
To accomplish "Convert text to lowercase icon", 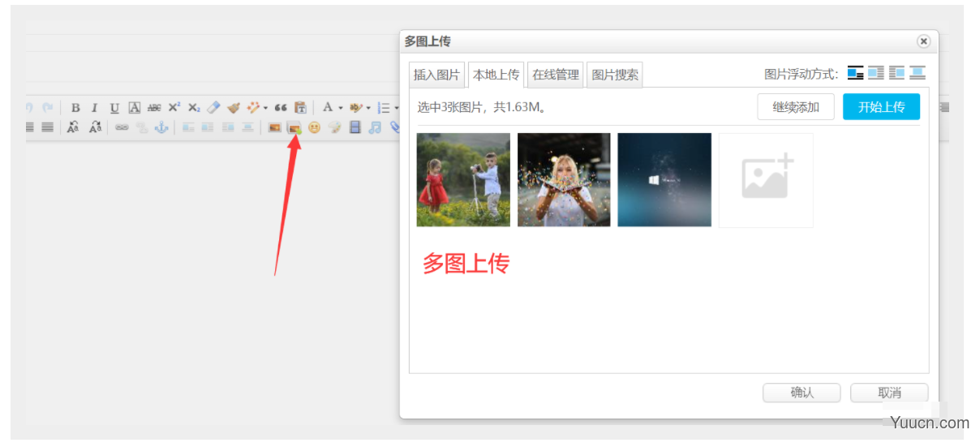I will (96, 127).
